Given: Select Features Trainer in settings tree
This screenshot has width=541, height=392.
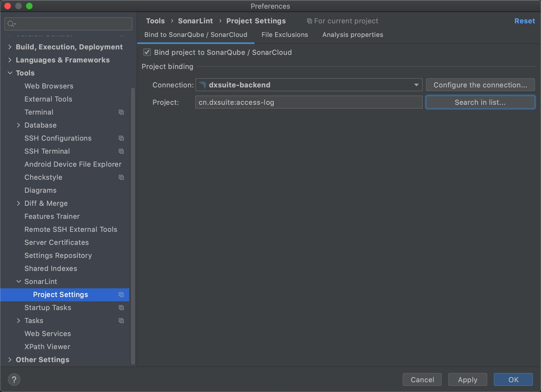Looking at the screenshot, I should click(x=52, y=216).
